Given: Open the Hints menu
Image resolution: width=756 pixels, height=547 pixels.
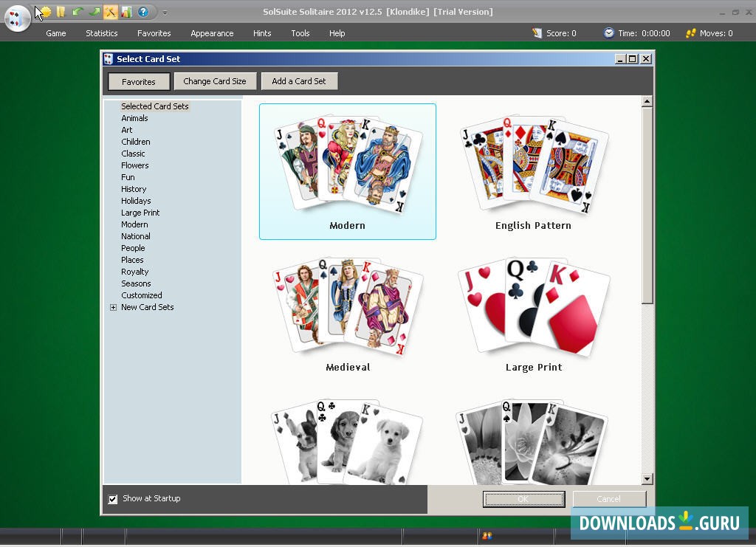Looking at the screenshot, I should pyautogui.click(x=262, y=33).
